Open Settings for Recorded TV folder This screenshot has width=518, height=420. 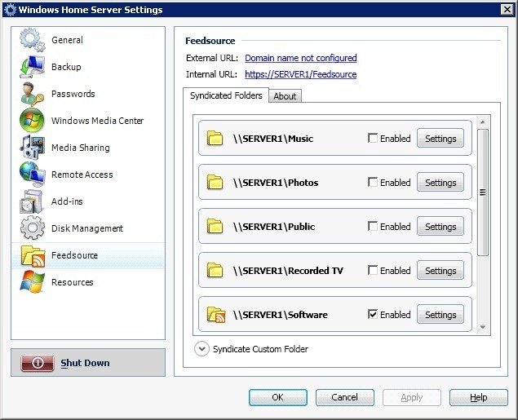pos(441,271)
